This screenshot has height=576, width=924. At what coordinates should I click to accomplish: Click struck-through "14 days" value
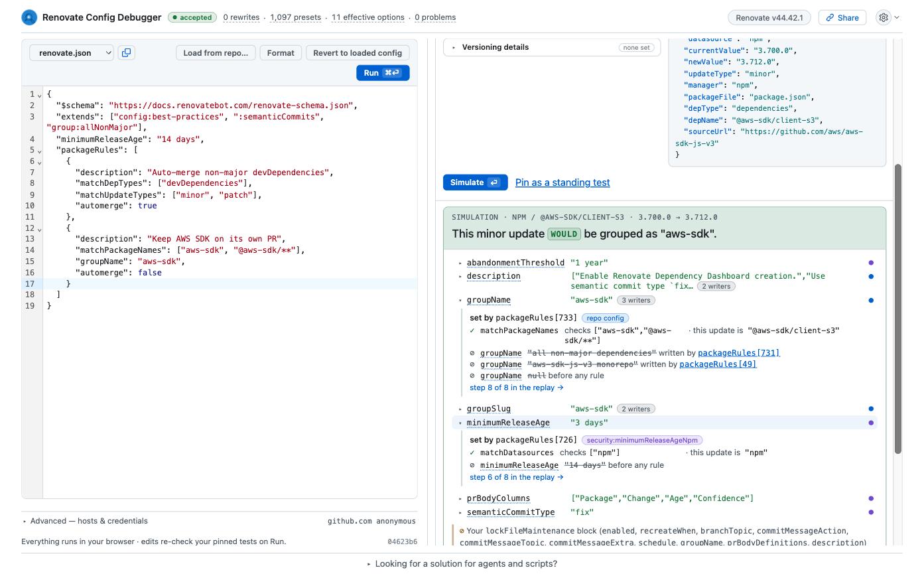[585, 465]
